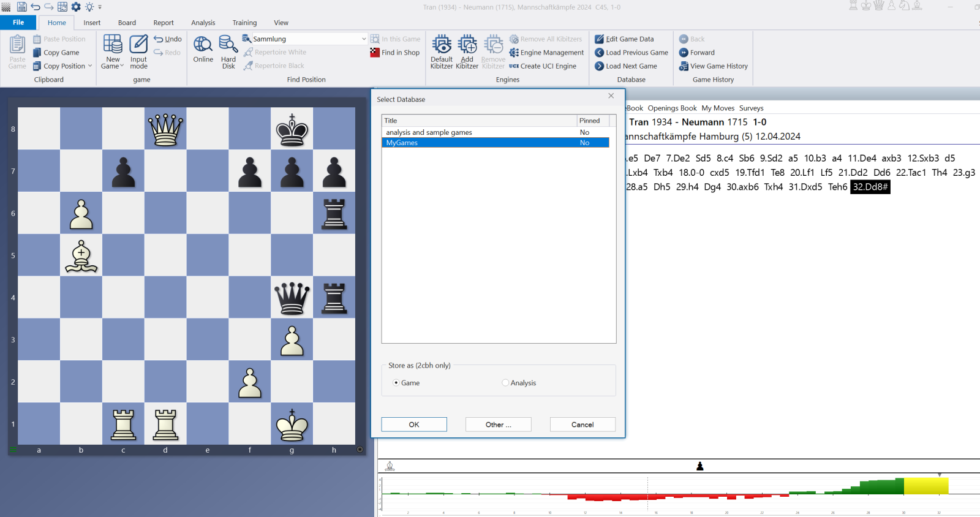Click Find in Shop icon

(x=375, y=53)
